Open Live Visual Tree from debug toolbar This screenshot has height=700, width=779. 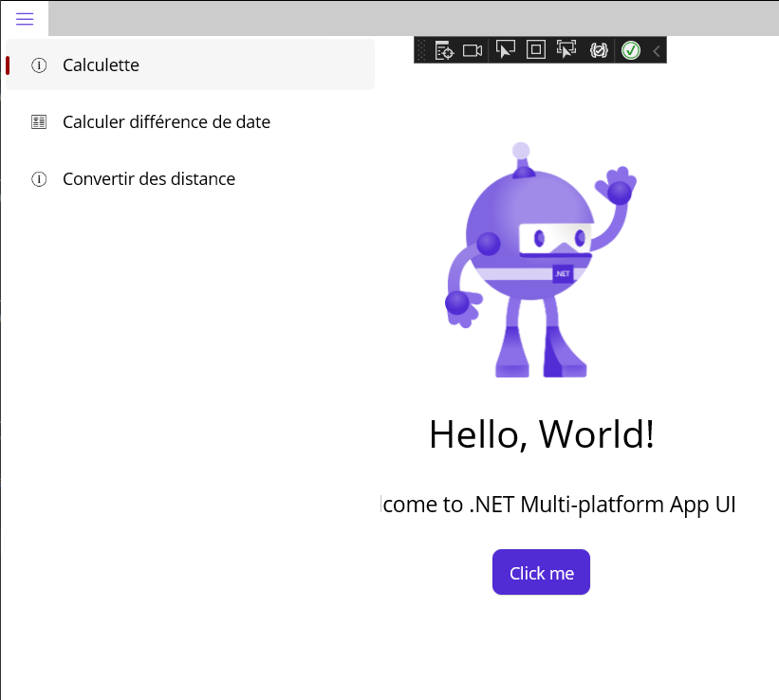click(444, 50)
